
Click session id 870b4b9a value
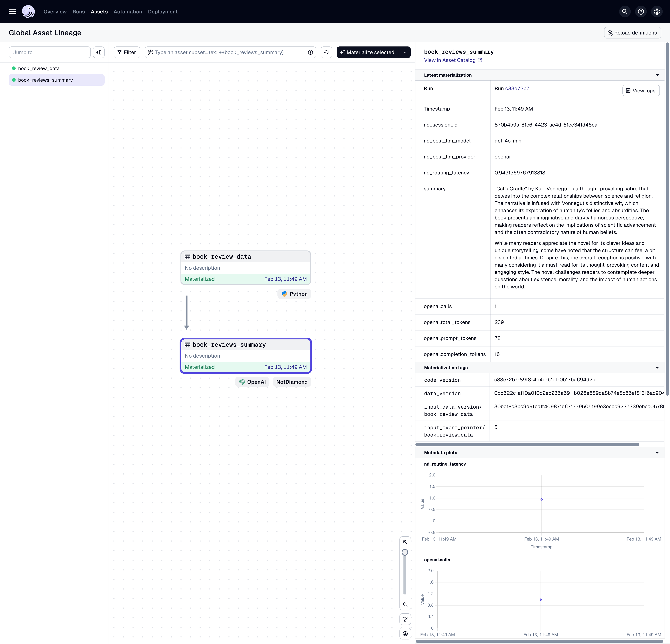click(546, 125)
